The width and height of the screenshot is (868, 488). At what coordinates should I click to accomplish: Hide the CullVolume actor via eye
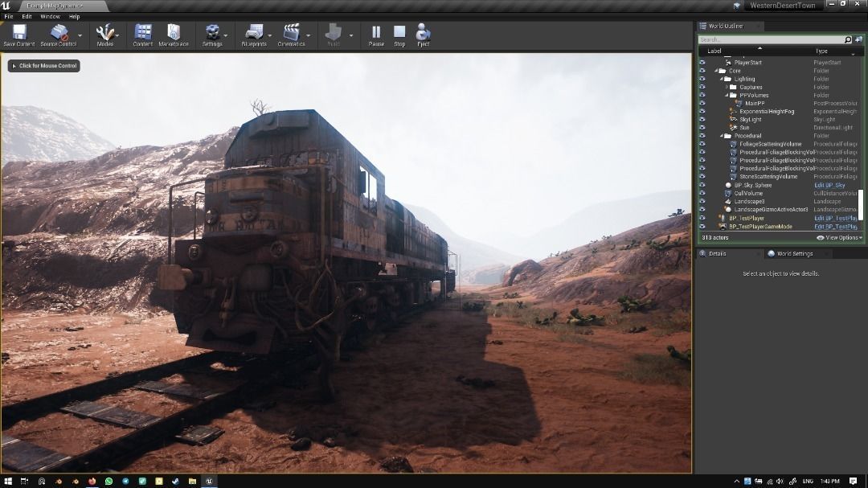point(702,193)
